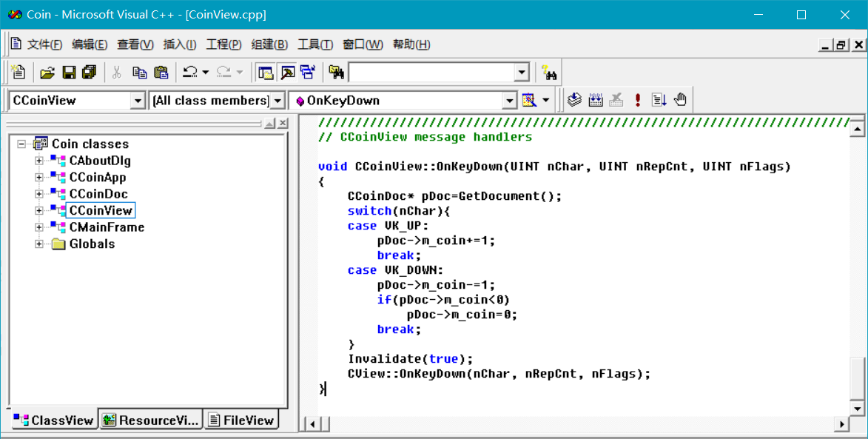The image size is (868, 439).
Task: Toggle the Output window button
Action: [x=287, y=73]
